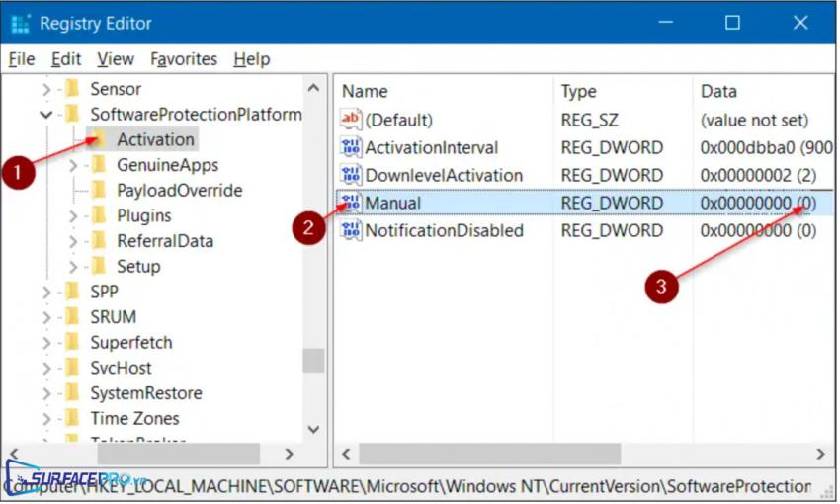The height and width of the screenshot is (504, 840).
Task: Expand the Setup tree node
Action: coord(73,266)
